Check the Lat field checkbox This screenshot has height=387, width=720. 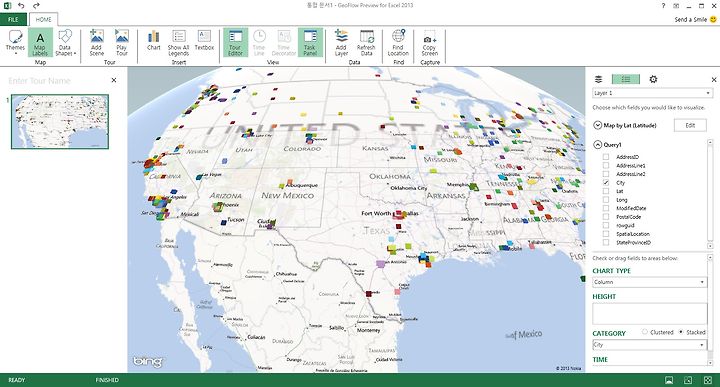click(606, 191)
